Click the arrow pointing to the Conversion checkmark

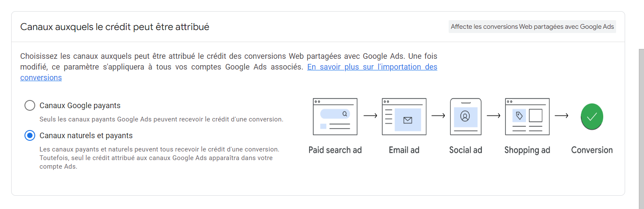click(561, 115)
